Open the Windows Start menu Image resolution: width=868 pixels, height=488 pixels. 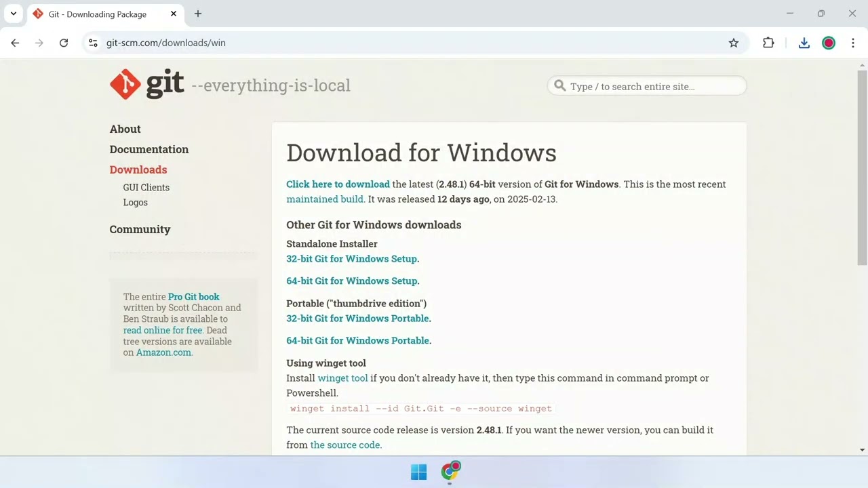419,472
